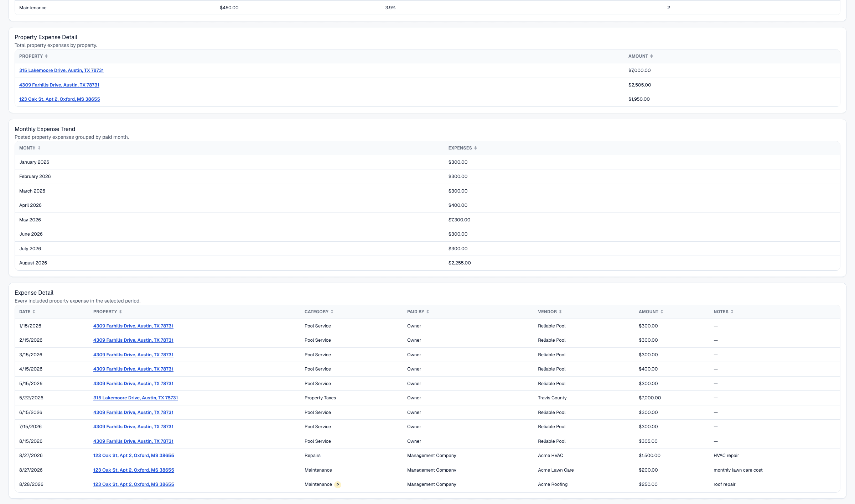Click the Acme HVAC vendor cell
The height and width of the screenshot is (504, 855).
tap(550, 456)
